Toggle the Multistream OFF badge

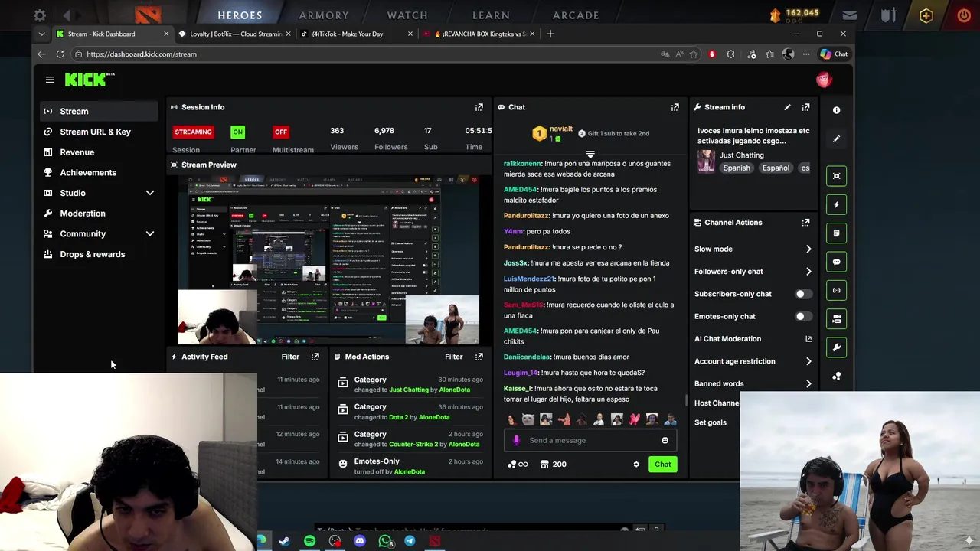[x=281, y=132]
